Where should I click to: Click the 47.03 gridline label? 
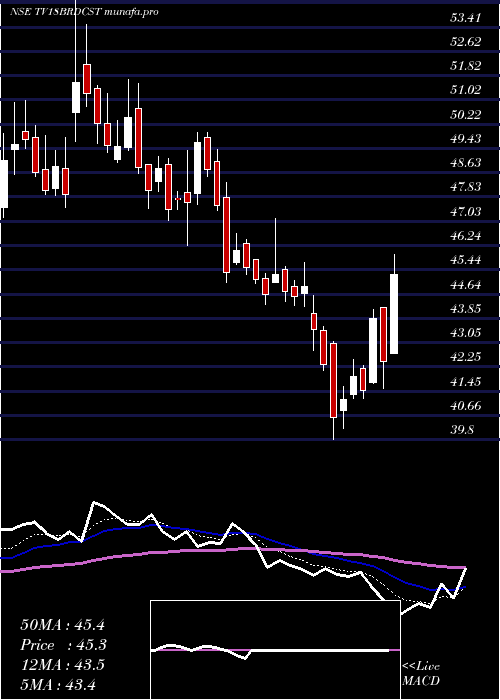coord(465,212)
